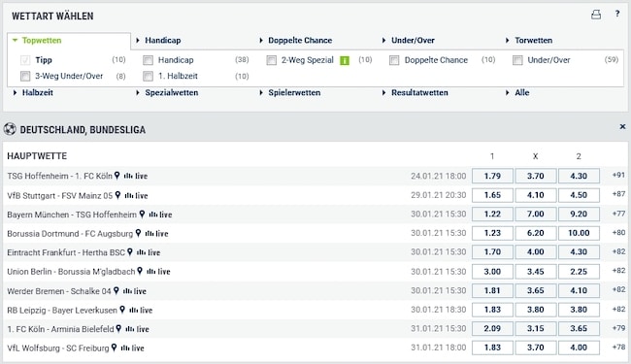Select away odds 4.00 for SC Freiburg
This screenshot has width=631, height=364.
[x=579, y=347]
